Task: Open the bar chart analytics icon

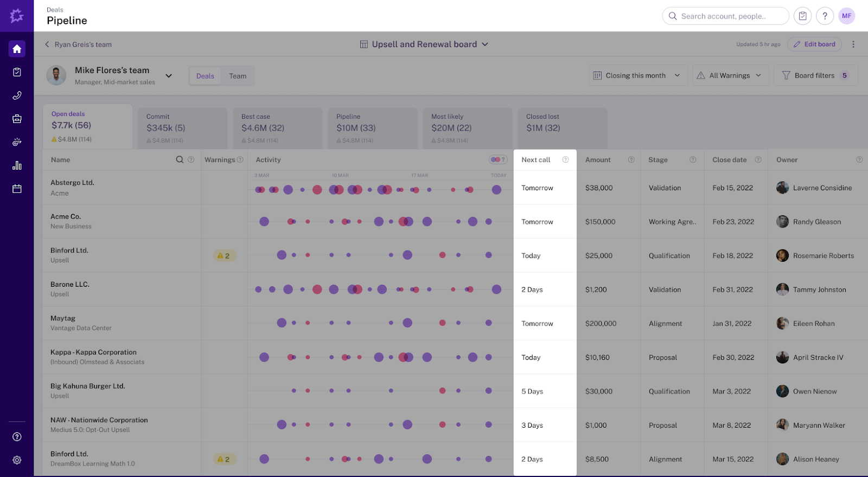Action: point(17,165)
